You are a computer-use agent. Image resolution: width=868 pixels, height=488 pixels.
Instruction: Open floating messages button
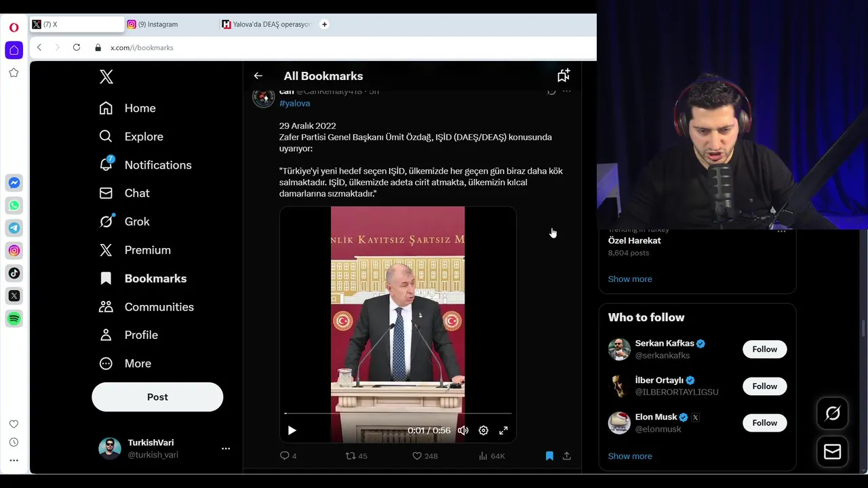point(833,452)
